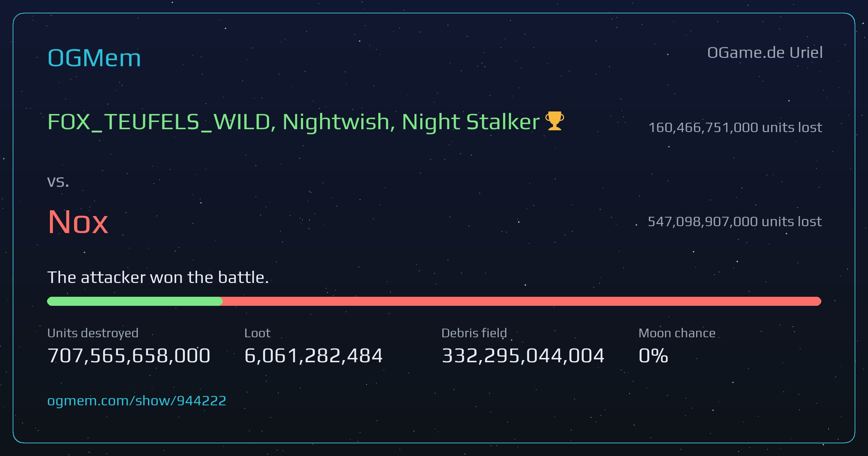The image size is (868, 456).
Task: Click the 0% moon chance value
Action: (653, 355)
